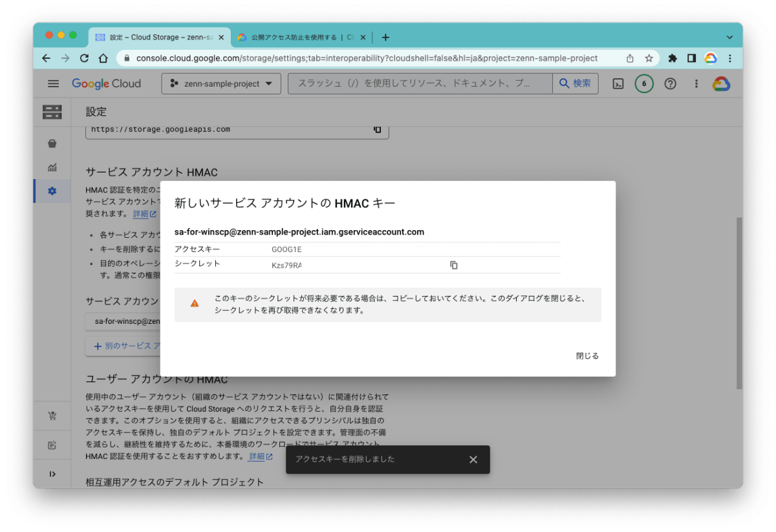This screenshot has height=532, width=776.
Task: Click the Google Cloud logo
Action: (106, 83)
